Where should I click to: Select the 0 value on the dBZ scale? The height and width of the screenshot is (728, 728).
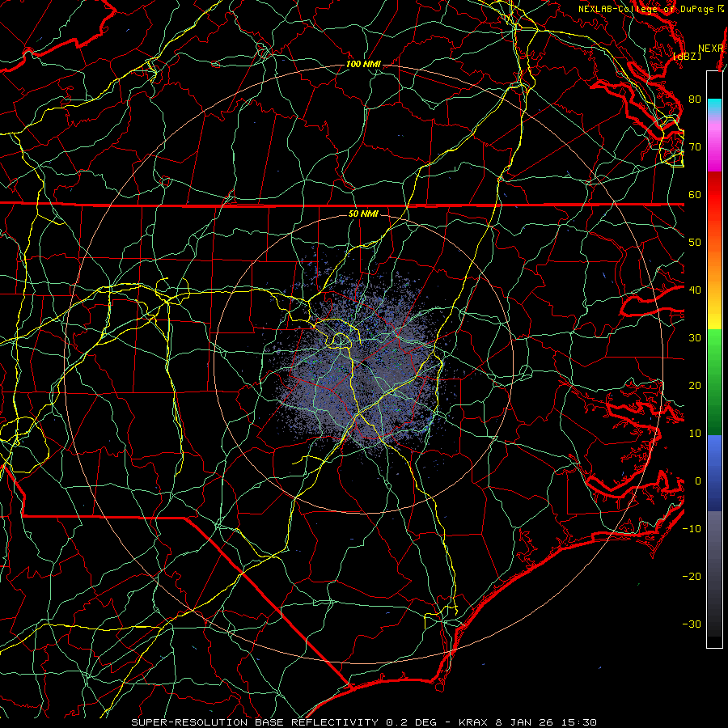point(698,481)
